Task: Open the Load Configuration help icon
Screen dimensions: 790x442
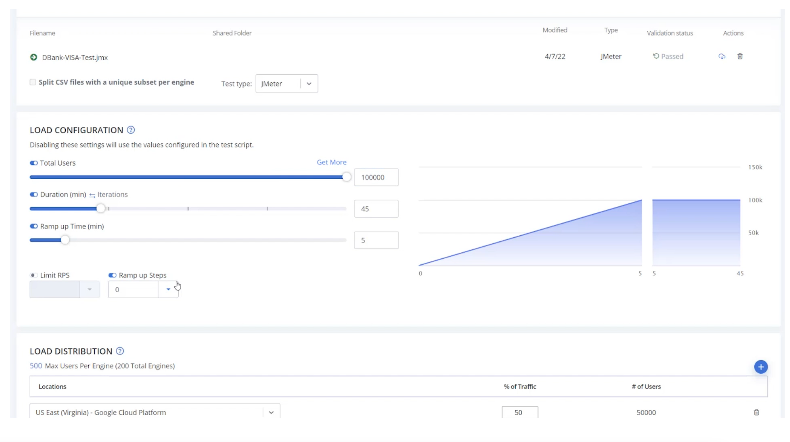Action: (131, 130)
